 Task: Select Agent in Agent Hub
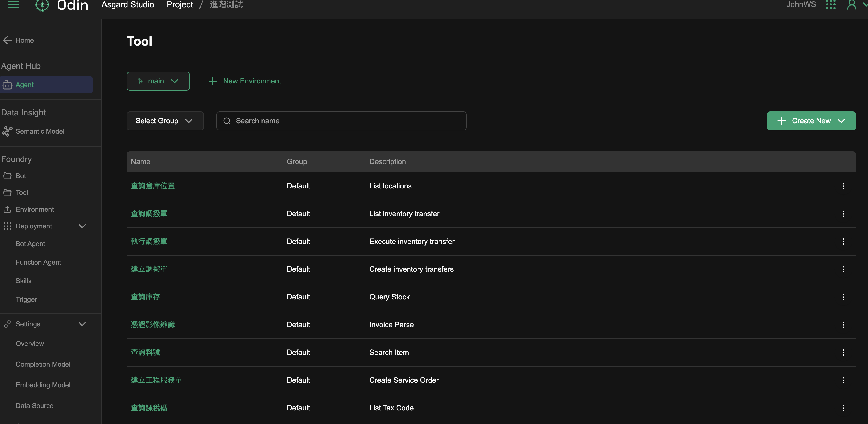click(24, 85)
